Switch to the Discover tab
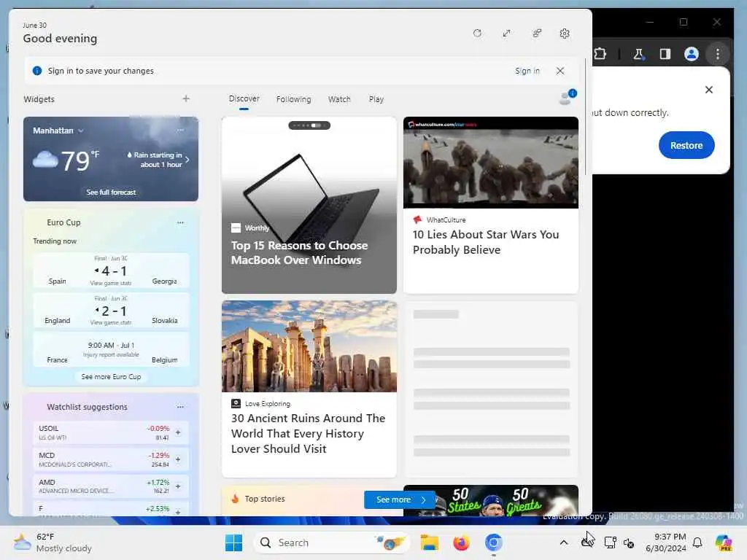Viewport: 747px width, 560px height. [244, 98]
